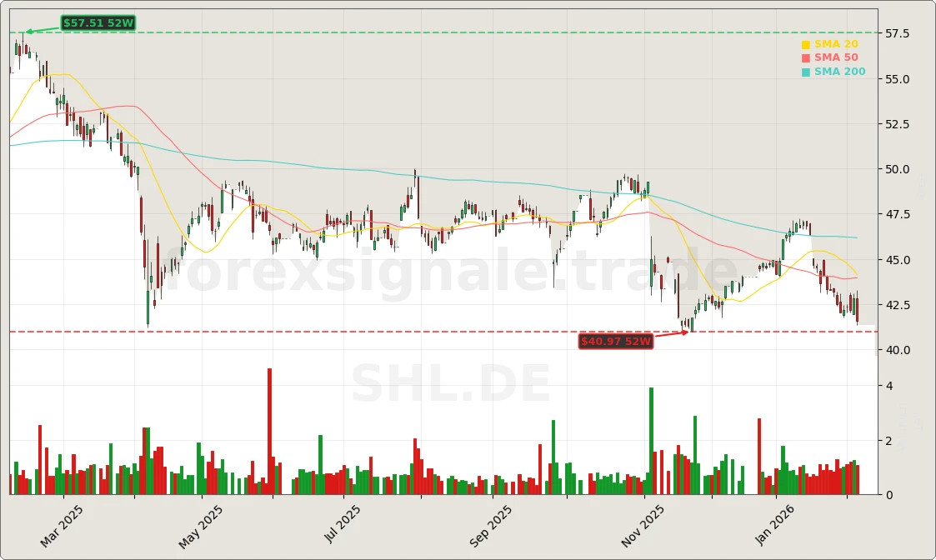The width and height of the screenshot is (936, 560).
Task: Select the teal SMA 200 legend icon
Action: [x=804, y=72]
